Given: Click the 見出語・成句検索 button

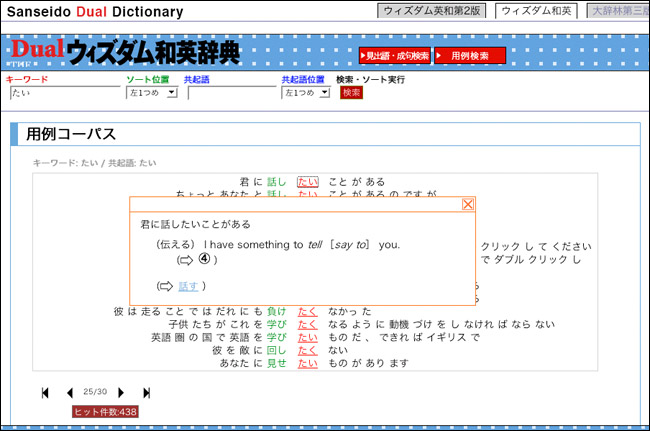Looking at the screenshot, I should (x=395, y=56).
